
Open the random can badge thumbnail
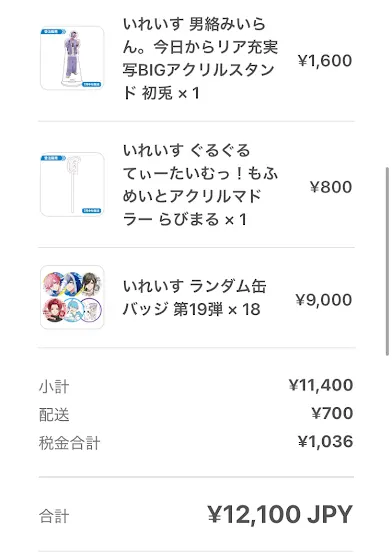[72, 297]
